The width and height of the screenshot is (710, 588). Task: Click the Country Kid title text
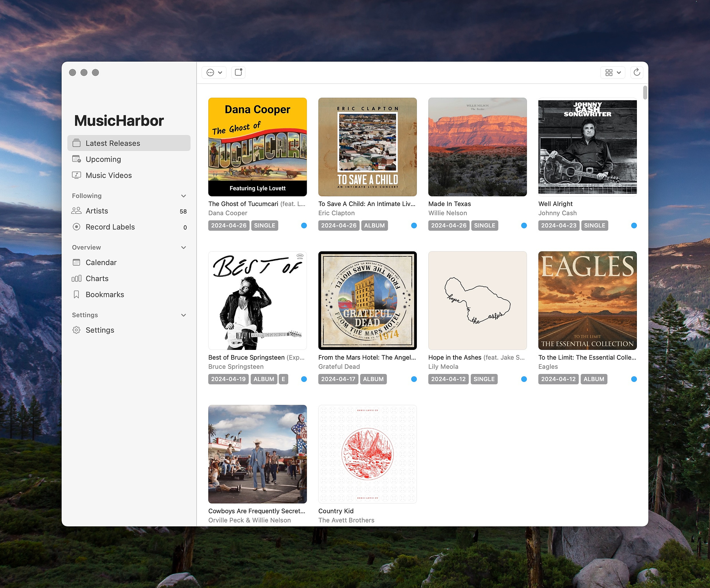[x=336, y=511]
